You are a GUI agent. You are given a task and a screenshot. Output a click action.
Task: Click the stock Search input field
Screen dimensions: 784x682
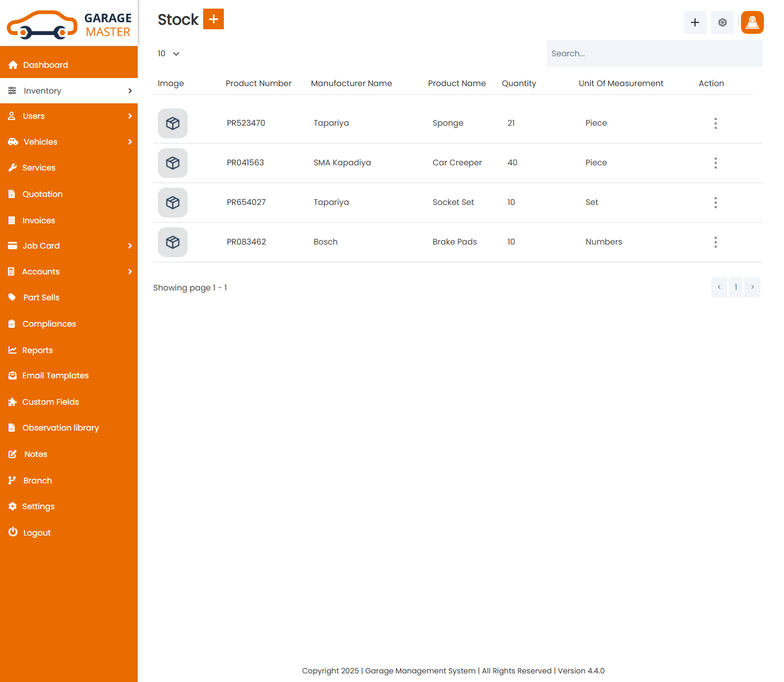[654, 53]
